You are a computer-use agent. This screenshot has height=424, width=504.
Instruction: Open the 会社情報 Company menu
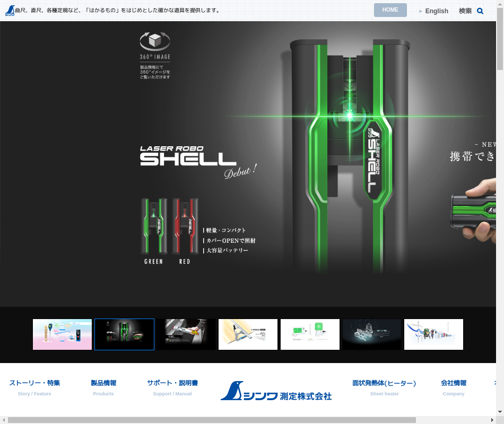[x=454, y=383]
